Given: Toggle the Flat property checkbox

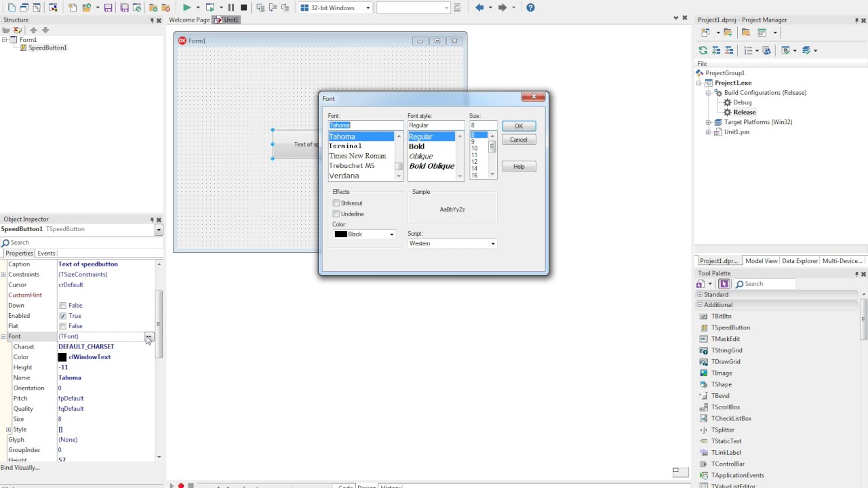Looking at the screenshot, I should (x=63, y=327).
